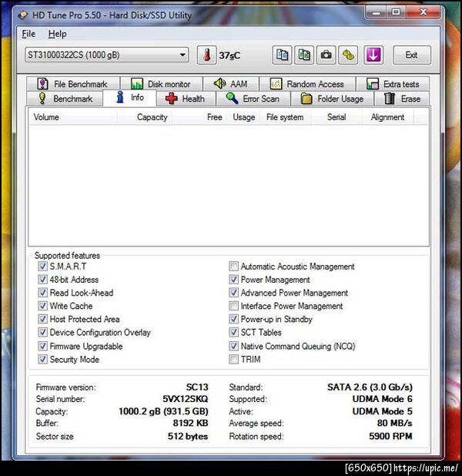Viewport: 462px width, 476px height.
Task: Click the File system column header
Action: (286, 117)
